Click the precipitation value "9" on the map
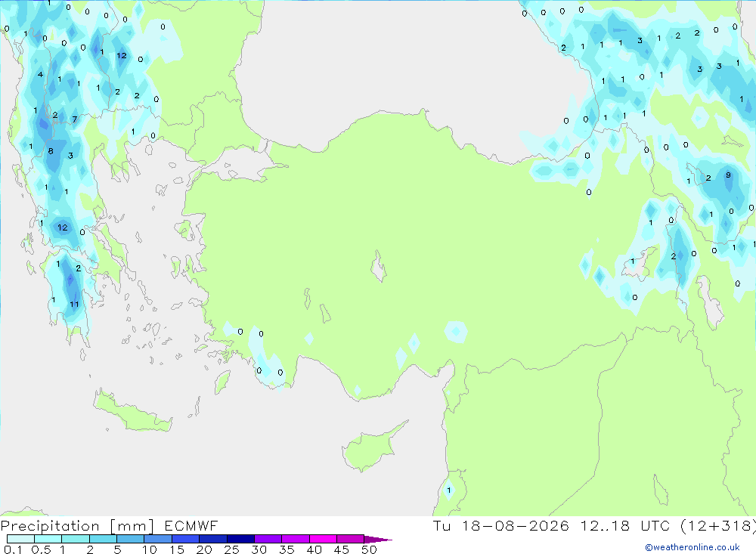 pos(728,175)
